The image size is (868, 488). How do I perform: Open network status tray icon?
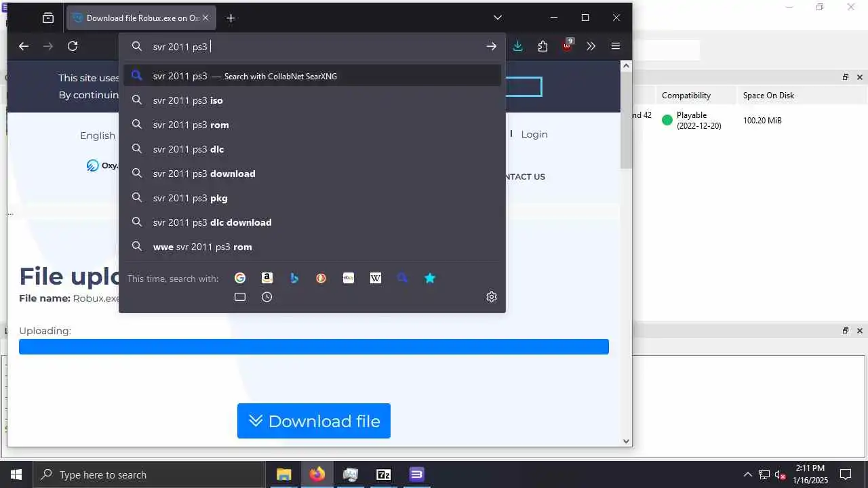click(764, 474)
